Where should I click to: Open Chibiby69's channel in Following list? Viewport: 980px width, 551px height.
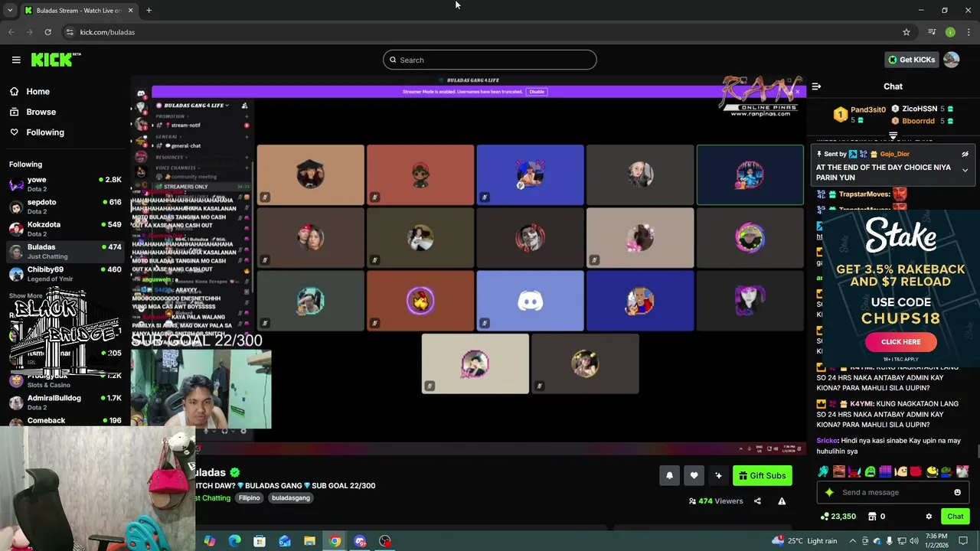pyautogui.click(x=65, y=273)
